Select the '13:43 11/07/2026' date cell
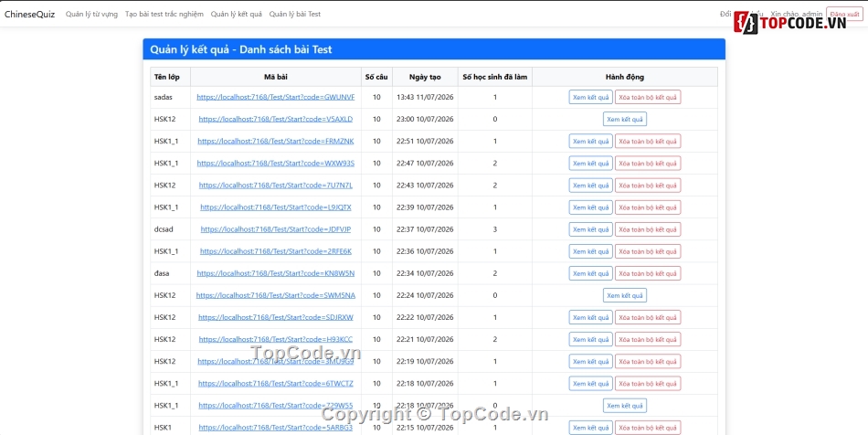The width and height of the screenshot is (868, 435). coord(425,97)
